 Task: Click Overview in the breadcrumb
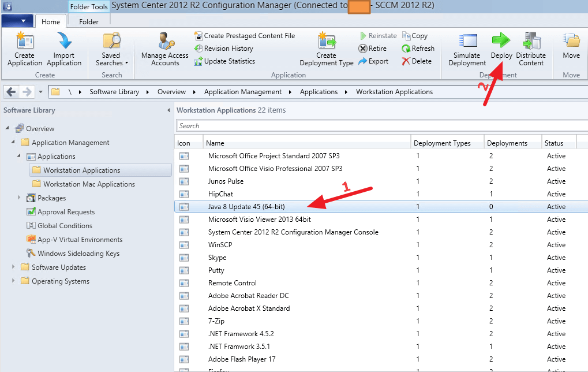click(x=171, y=92)
